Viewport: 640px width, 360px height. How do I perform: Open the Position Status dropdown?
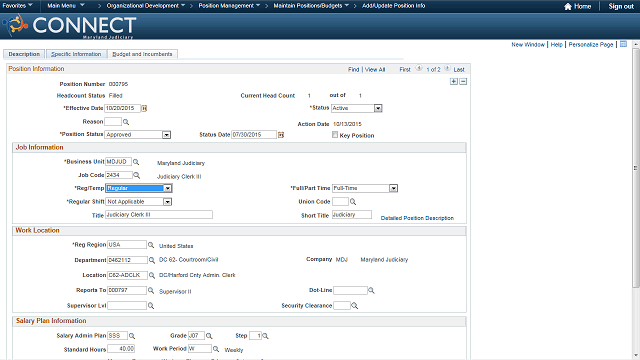166,135
